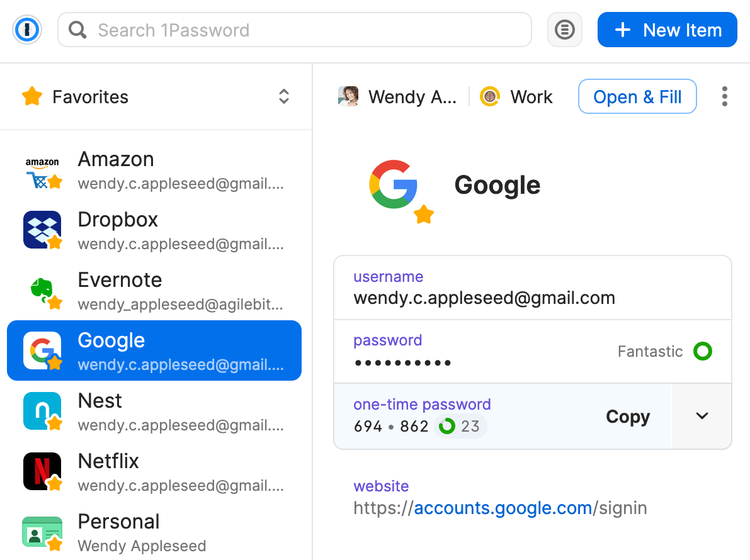
Task: Toggle the Google favorite star
Action: (x=423, y=215)
